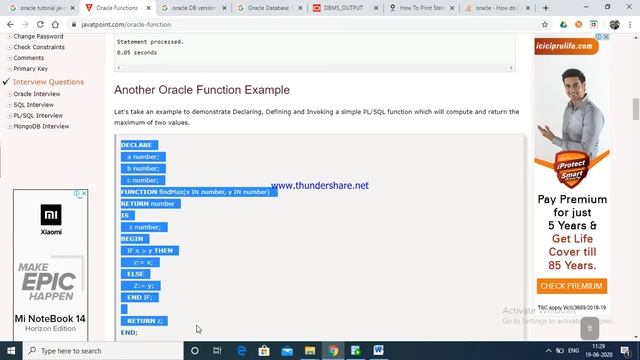Open the SQL Interview link
The image size is (640, 360).
pyautogui.click(x=33, y=105)
